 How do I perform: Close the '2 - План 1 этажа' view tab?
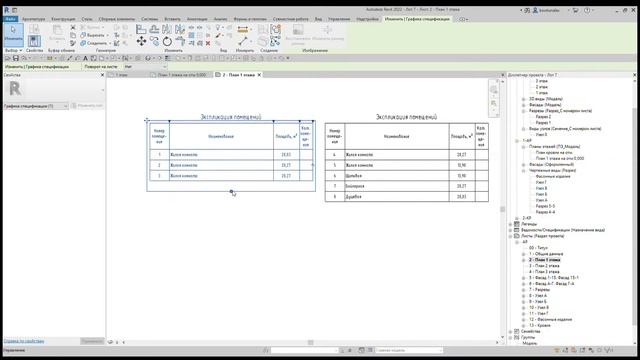tap(259, 75)
